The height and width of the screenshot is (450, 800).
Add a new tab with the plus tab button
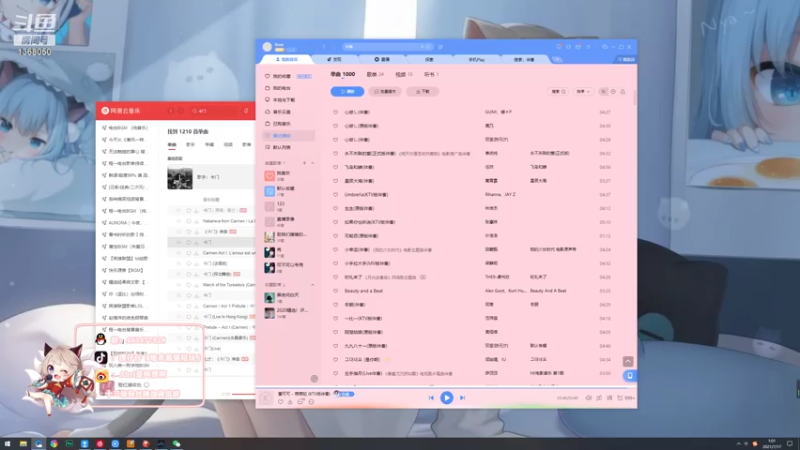pos(557,59)
